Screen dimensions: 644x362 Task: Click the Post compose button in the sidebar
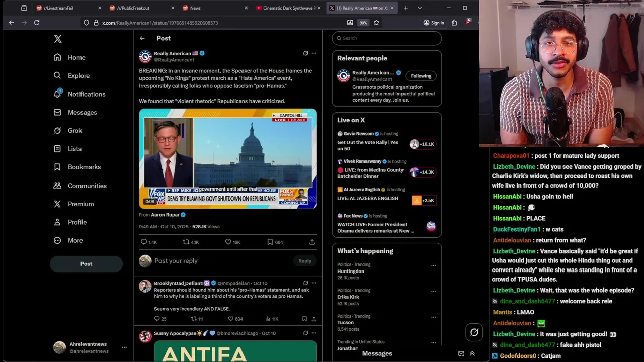(86, 264)
